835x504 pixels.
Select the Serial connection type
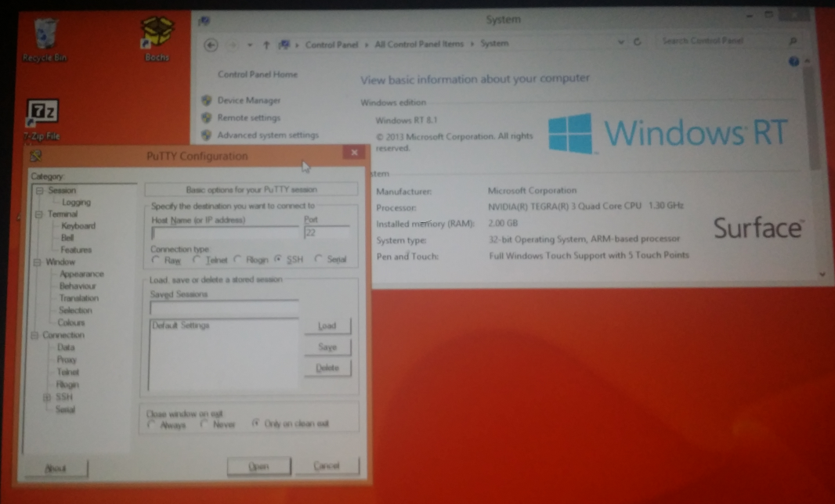tap(319, 260)
